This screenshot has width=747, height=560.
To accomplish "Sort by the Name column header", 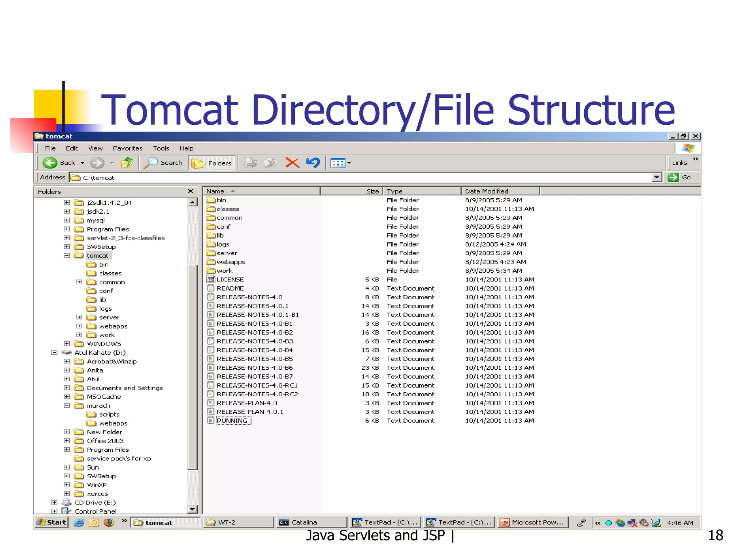I will (261, 191).
